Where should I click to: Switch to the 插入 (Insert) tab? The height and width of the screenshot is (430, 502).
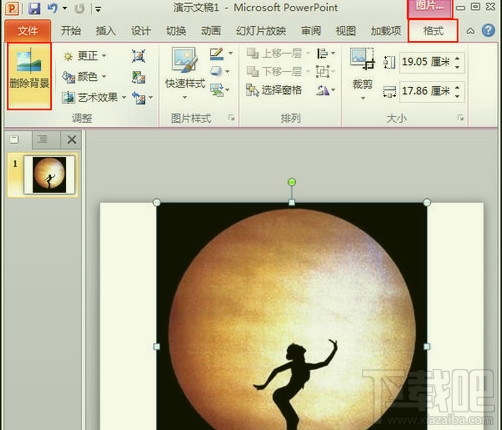coord(106,31)
